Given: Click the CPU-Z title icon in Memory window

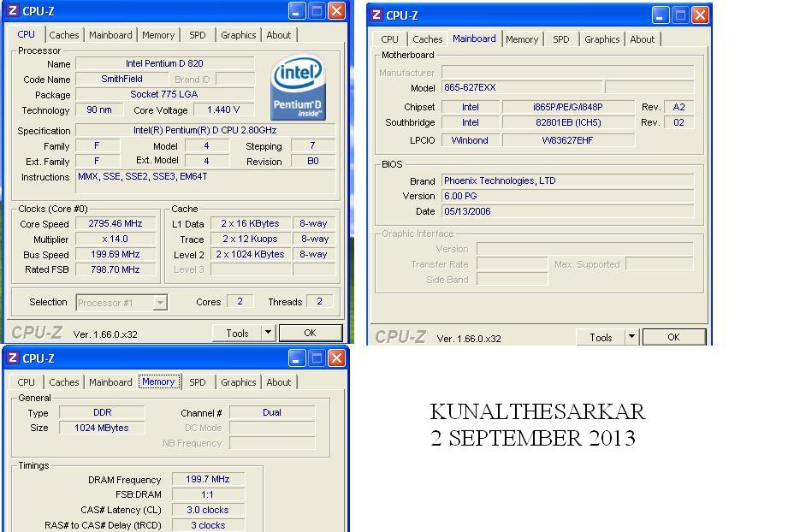Looking at the screenshot, I should [13, 358].
